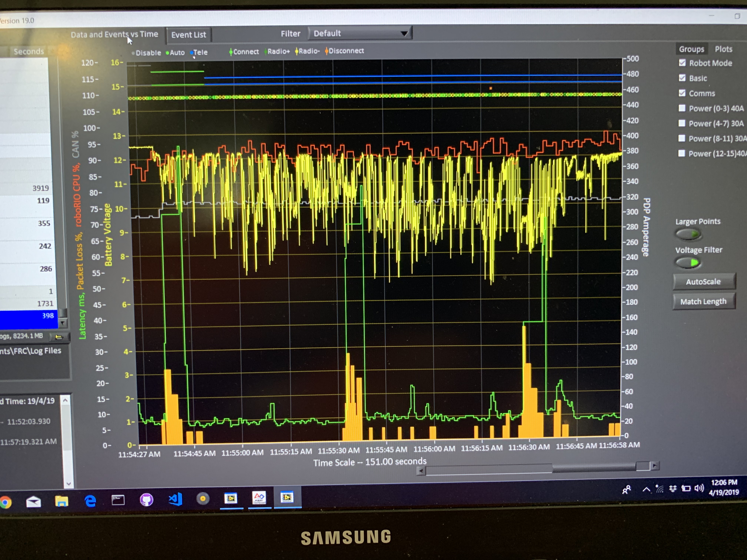Screen dimensions: 747x560
Task: Launch File Explorer from the taskbar
Action: pos(62,501)
